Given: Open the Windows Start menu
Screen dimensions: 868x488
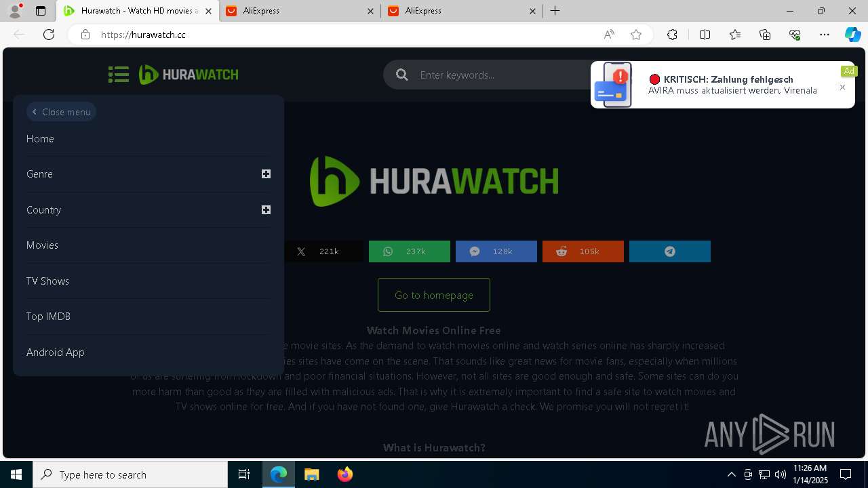Looking at the screenshot, I should 16,474.
